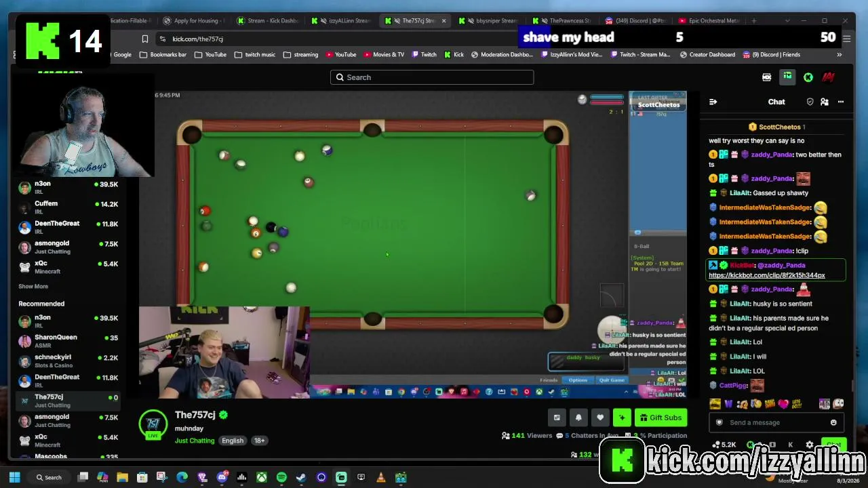Open File Explorer from the taskbar

[122, 477]
